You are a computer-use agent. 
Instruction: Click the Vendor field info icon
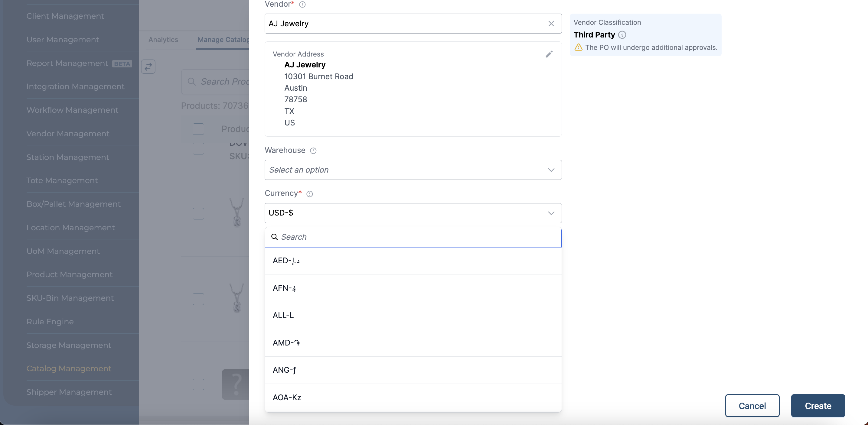point(302,4)
